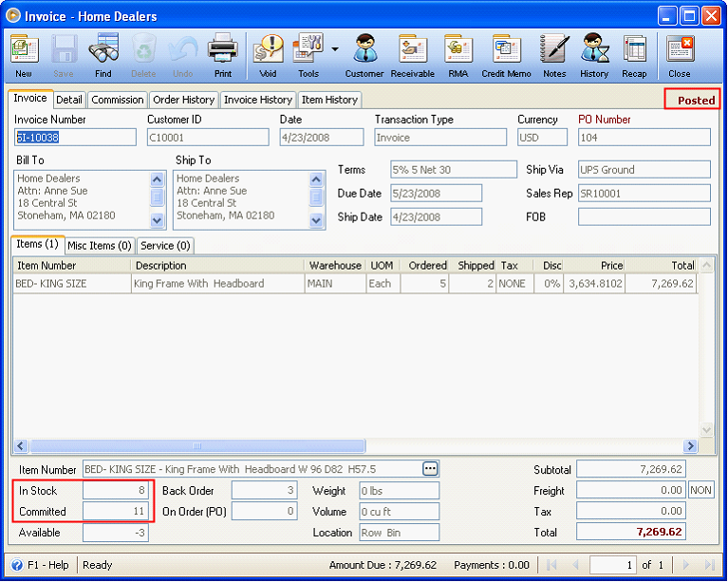This screenshot has width=728, height=582.
Task: Open the Customer record icon
Action: click(364, 55)
